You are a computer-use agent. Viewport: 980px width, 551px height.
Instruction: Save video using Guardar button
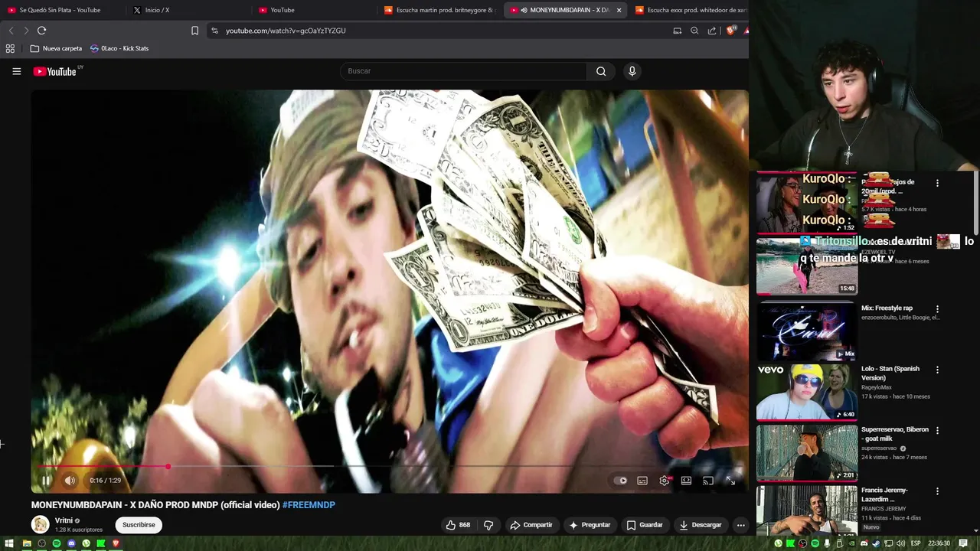(x=644, y=525)
